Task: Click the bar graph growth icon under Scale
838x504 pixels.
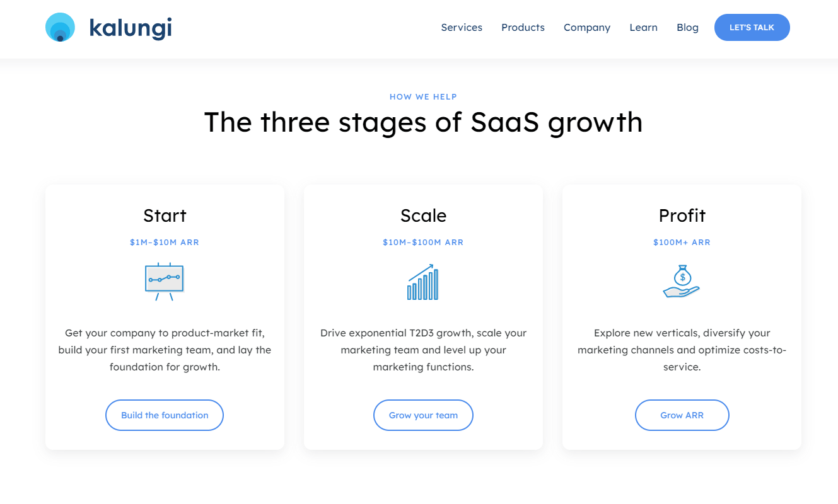Action: click(x=423, y=282)
